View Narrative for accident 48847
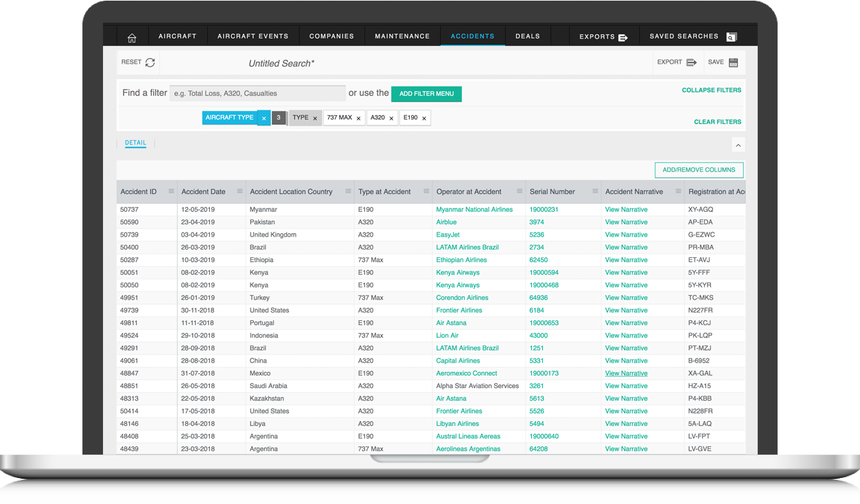 [x=626, y=373]
